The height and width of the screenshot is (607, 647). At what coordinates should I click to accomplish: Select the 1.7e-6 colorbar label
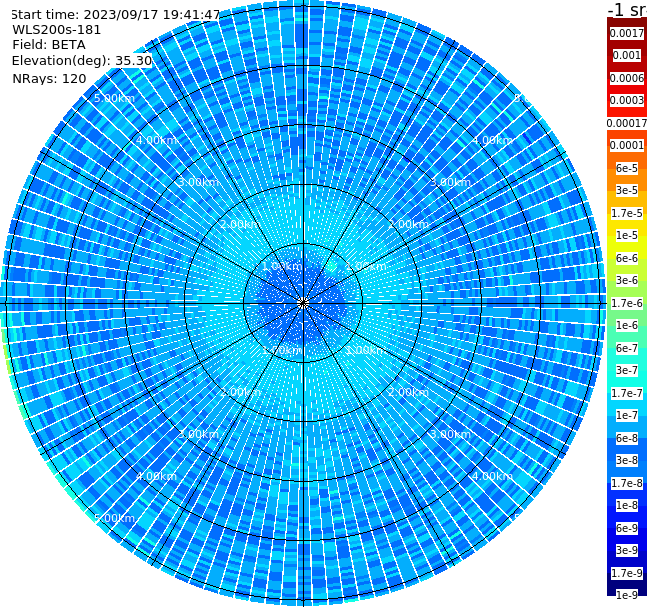[x=626, y=303]
